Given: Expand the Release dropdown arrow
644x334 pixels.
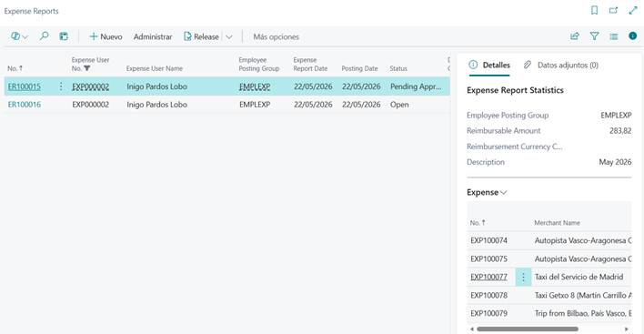Looking at the screenshot, I should point(229,36).
